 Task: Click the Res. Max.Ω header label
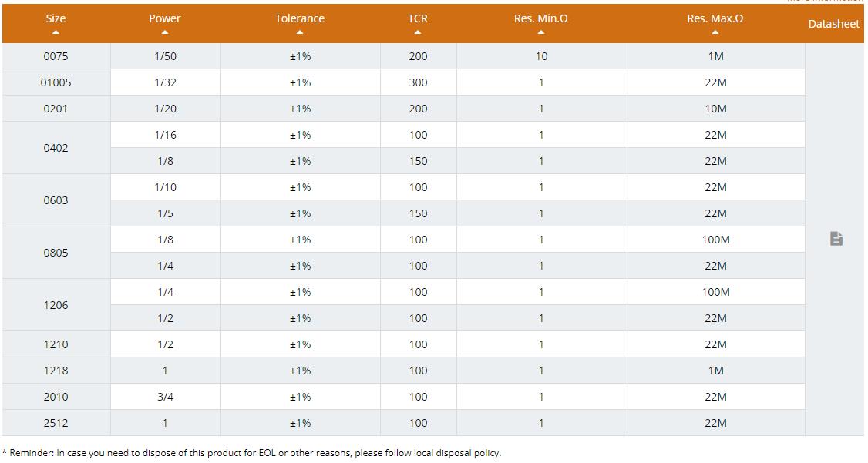click(x=715, y=18)
